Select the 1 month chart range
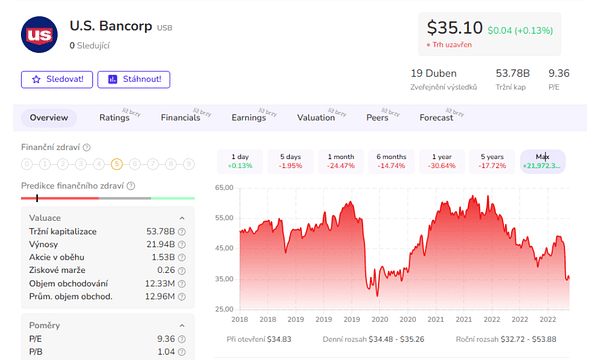The image size is (600, 360). pyautogui.click(x=341, y=161)
